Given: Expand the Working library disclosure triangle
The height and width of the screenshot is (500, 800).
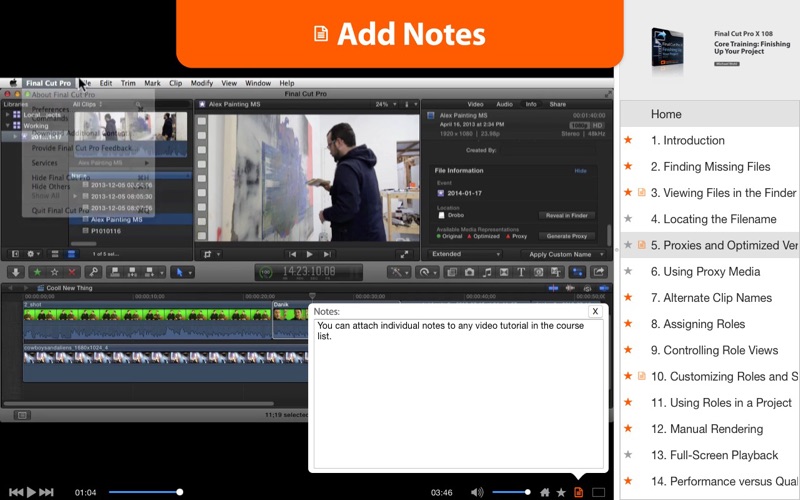Looking at the screenshot, I should pos(8,126).
